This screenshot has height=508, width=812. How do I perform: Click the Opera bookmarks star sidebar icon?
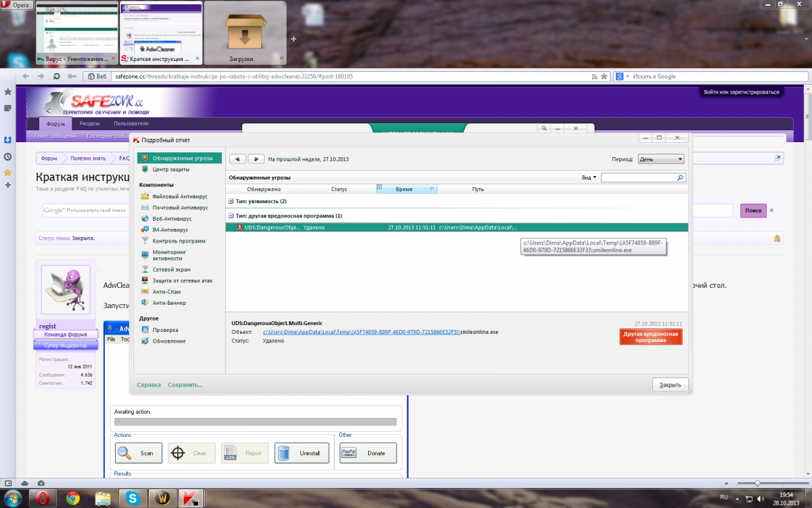point(8,172)
